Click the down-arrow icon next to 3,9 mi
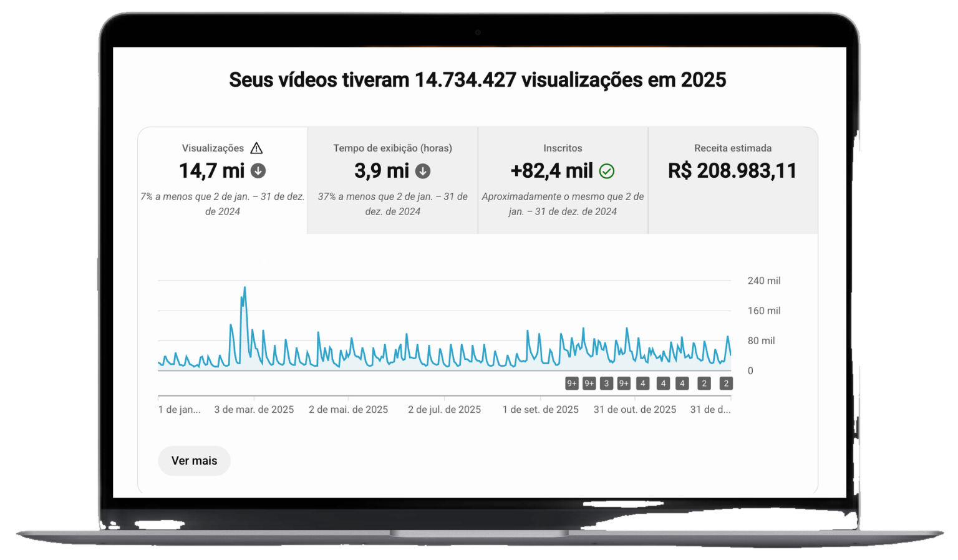Image resolution: width=958 pixels, height=560 pixels. point(423,171)
